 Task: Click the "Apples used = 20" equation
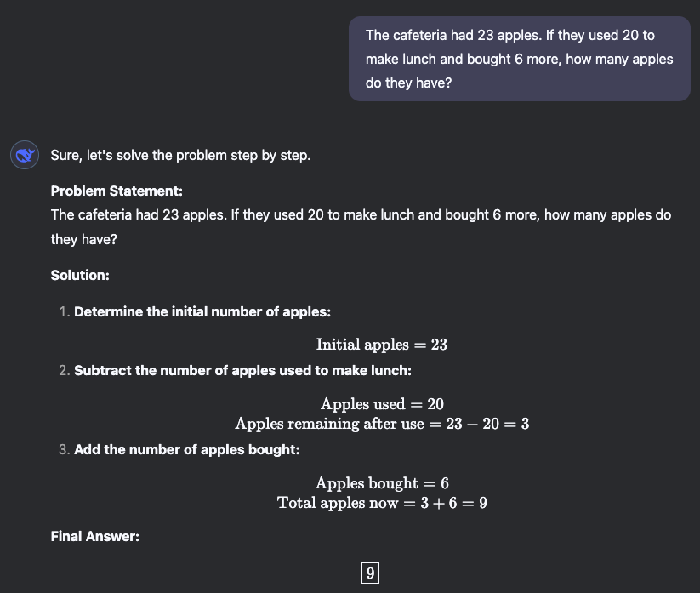pos(382,403)
